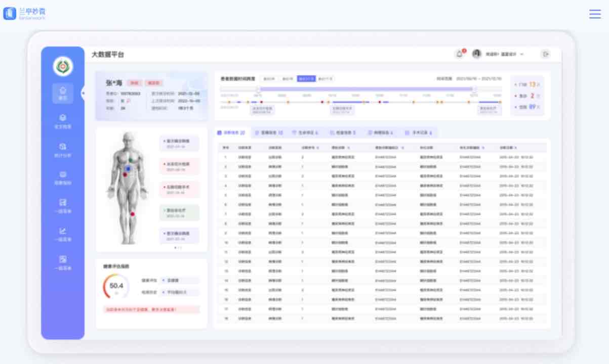Sort table by the last date column

509,148
